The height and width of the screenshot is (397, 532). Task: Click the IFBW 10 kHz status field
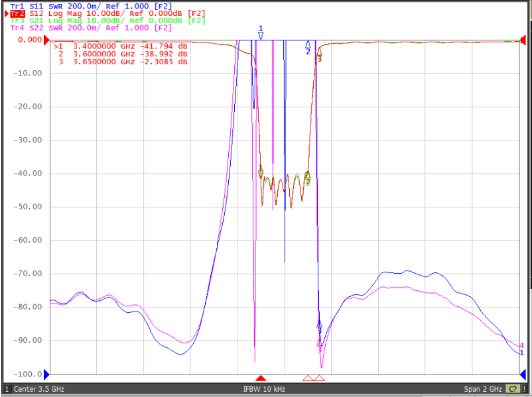pyautogui.click(x=264, y=389)
